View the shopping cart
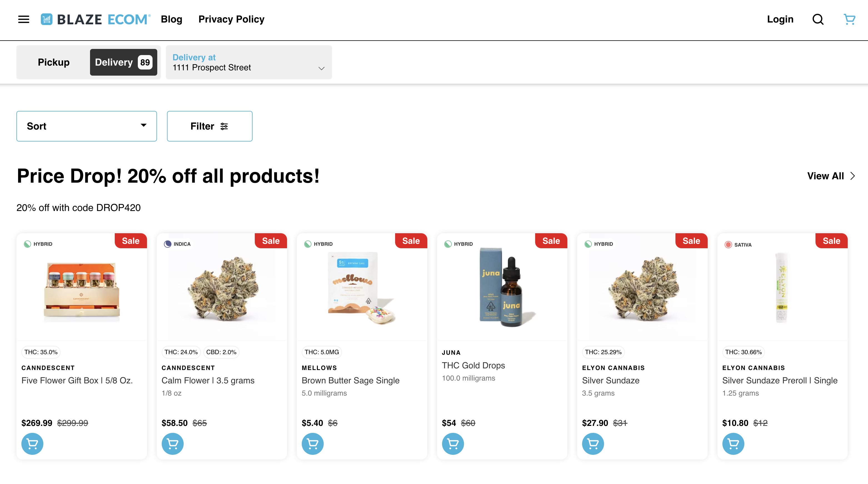The width and height of the screenshot is (868, 484). coord(849,19)
